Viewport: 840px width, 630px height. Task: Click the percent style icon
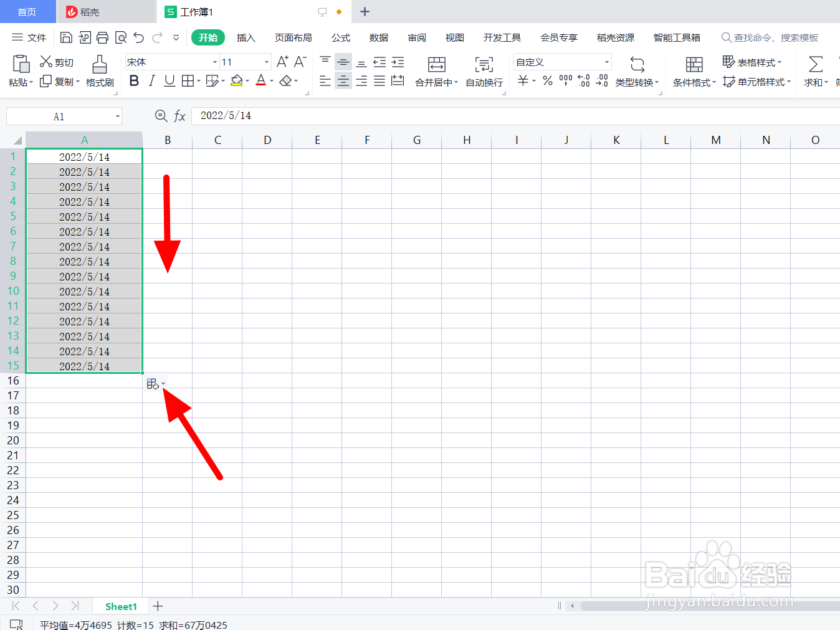(x=548, y=81)
